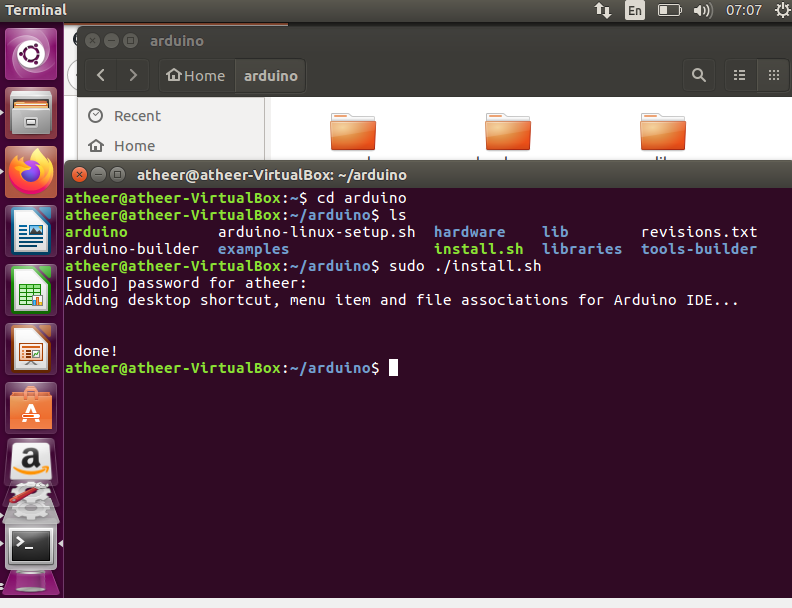
Task: Go back in Files arduino window
Action: pos(101,76)
